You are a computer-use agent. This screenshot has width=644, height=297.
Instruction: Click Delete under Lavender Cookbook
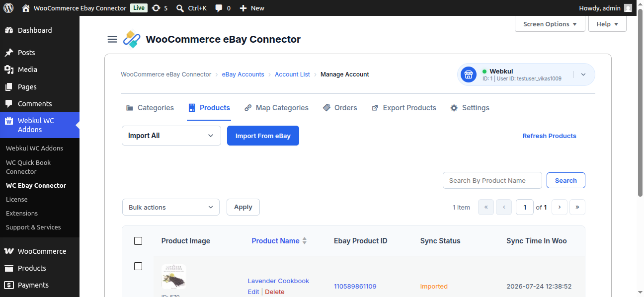click(x=275, y=292)
